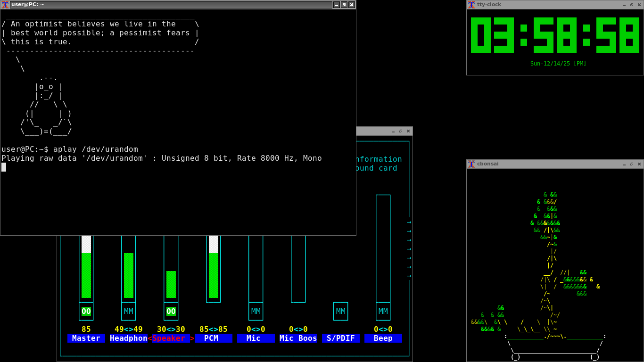Select the PCM channel label

[214, 338]
